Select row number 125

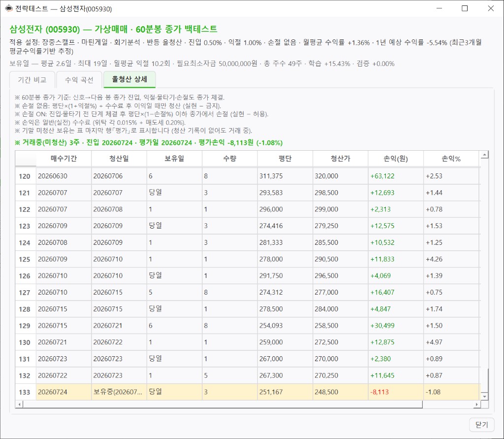[x=26, y=259]
